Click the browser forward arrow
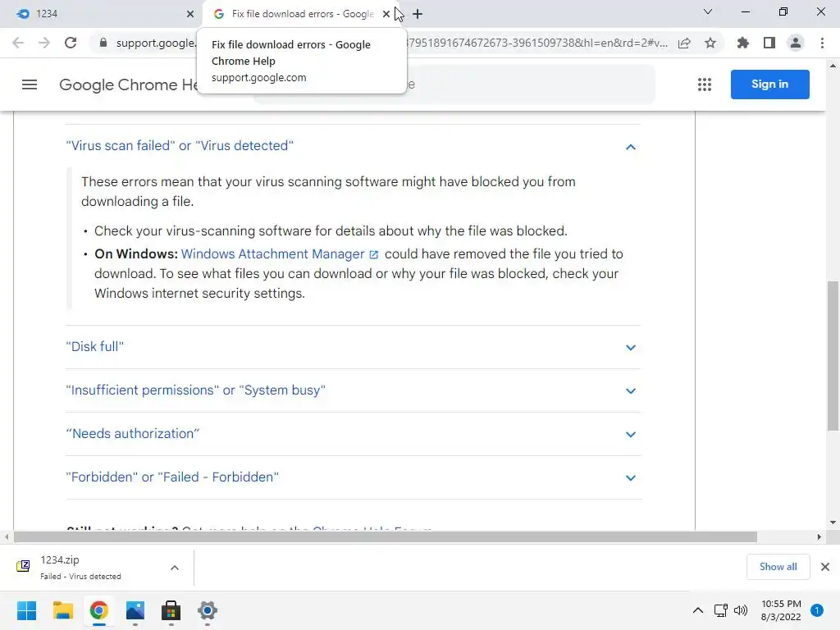Screen dimensions: 840x630 44,43
